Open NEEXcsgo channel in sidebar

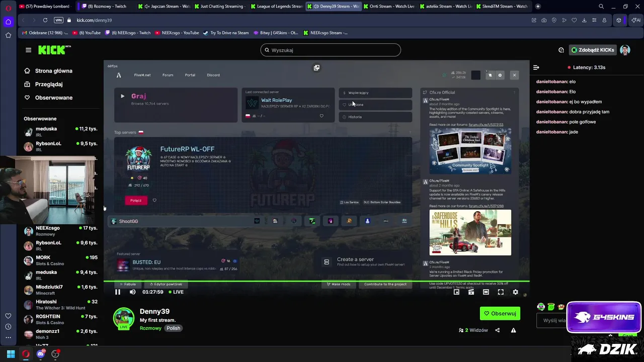coord(60,231)
